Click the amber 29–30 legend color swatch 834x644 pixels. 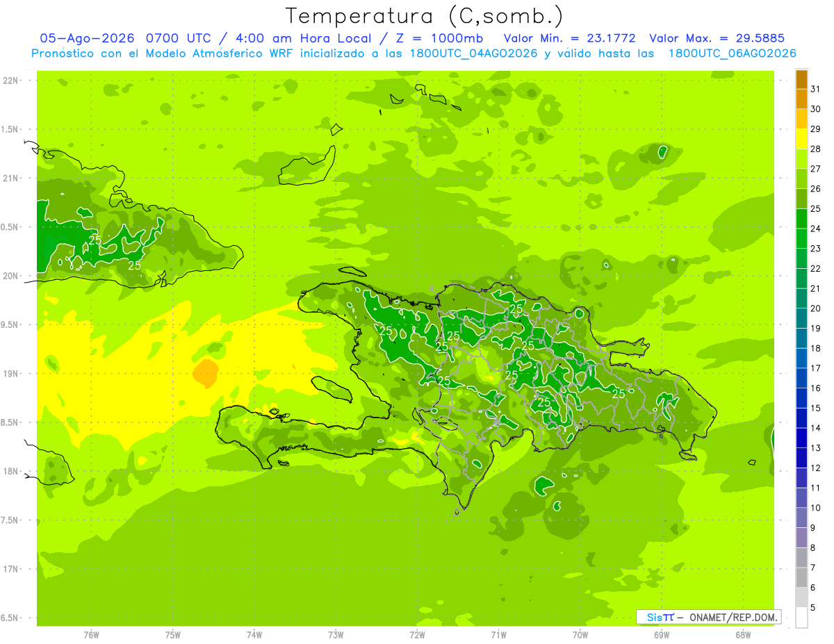point(801,119)
